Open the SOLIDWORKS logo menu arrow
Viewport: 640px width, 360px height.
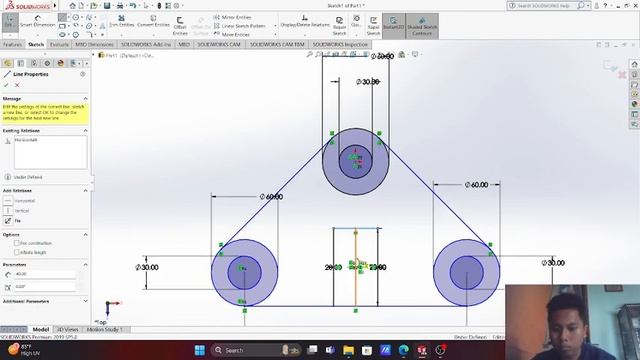[x=55, y=6]
